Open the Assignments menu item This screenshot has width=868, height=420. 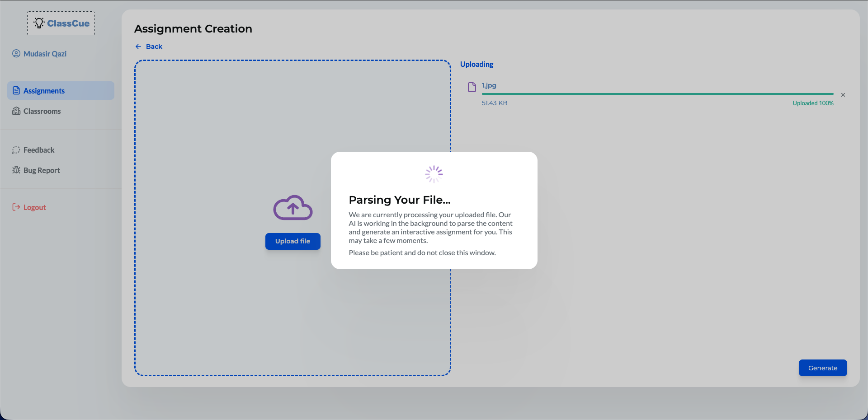pos(44,91)
